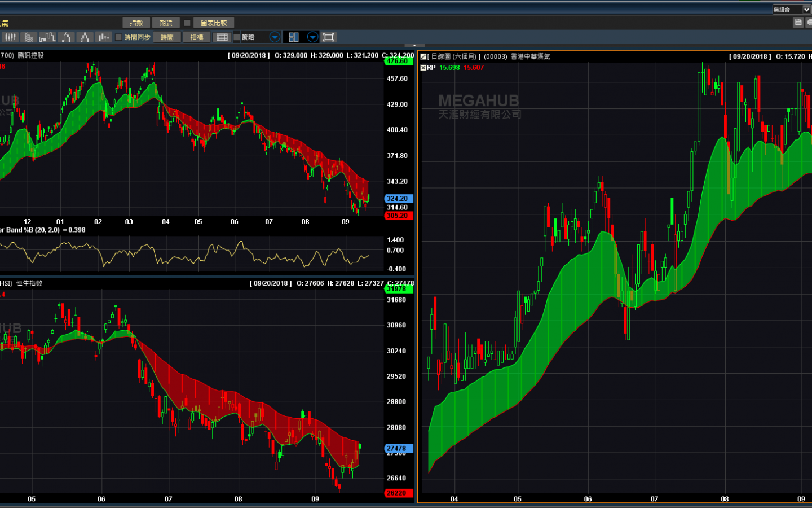The width and height of the screenshot is (812, 508).
Task: Toggle full-screen chart view icon
Action: tap(329, 37)
